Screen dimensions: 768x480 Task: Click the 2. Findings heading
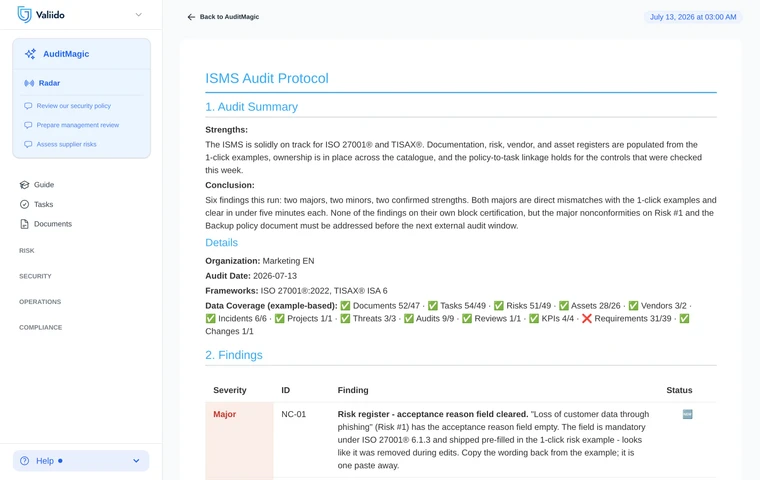[234, 355]
